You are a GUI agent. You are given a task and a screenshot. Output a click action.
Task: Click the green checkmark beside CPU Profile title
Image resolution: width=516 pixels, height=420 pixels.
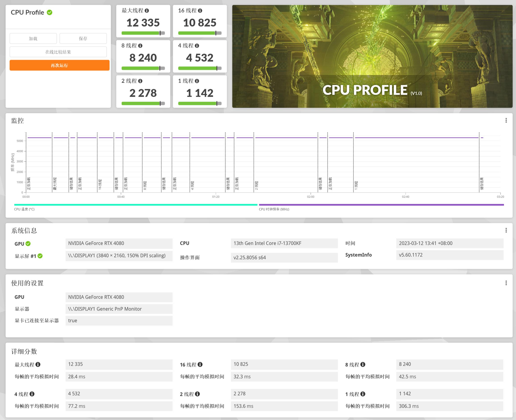(x=50, y=13)
